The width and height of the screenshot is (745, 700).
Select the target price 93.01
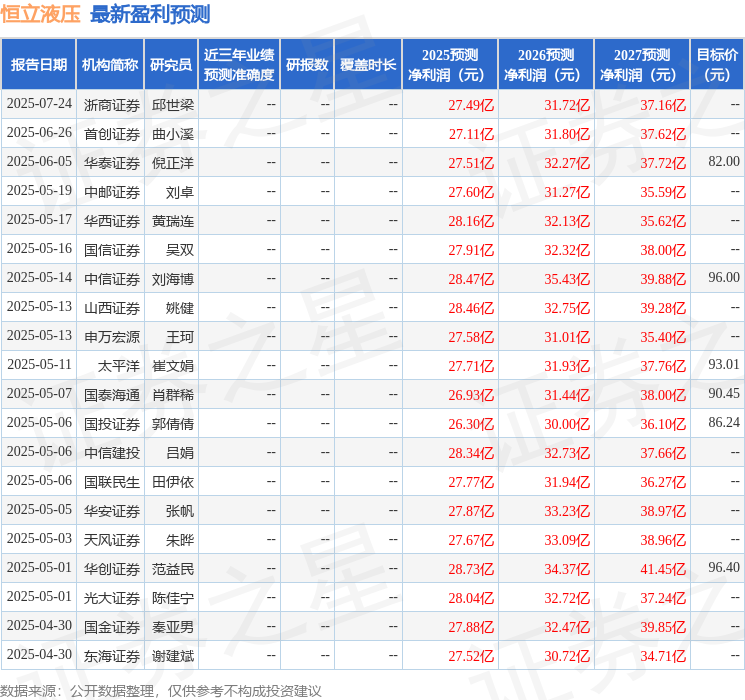pyautogui.click(x=724, y=364)
